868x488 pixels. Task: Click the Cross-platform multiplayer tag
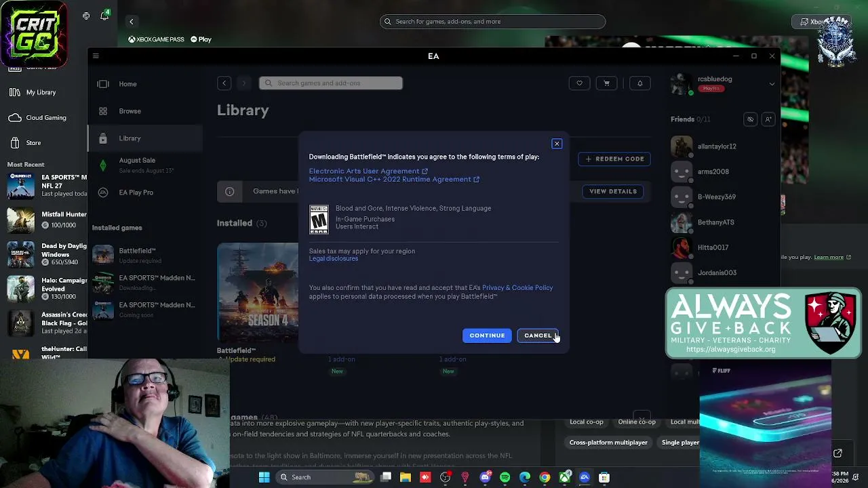click(608, 443)
